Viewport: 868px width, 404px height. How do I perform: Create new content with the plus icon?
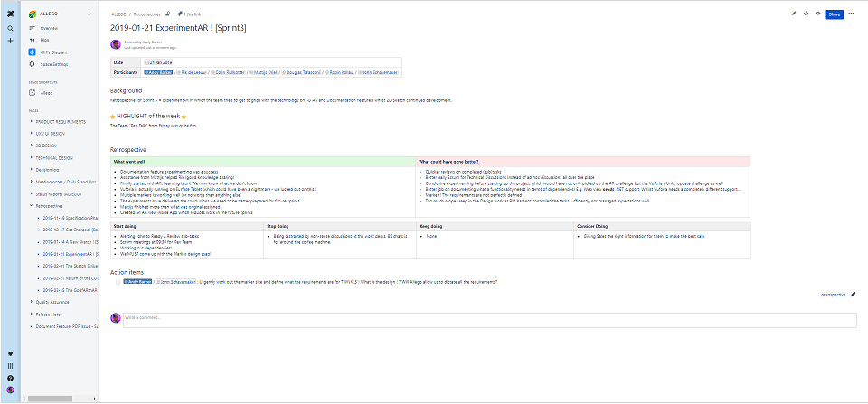pyautogui.click(x=10, y=41)
